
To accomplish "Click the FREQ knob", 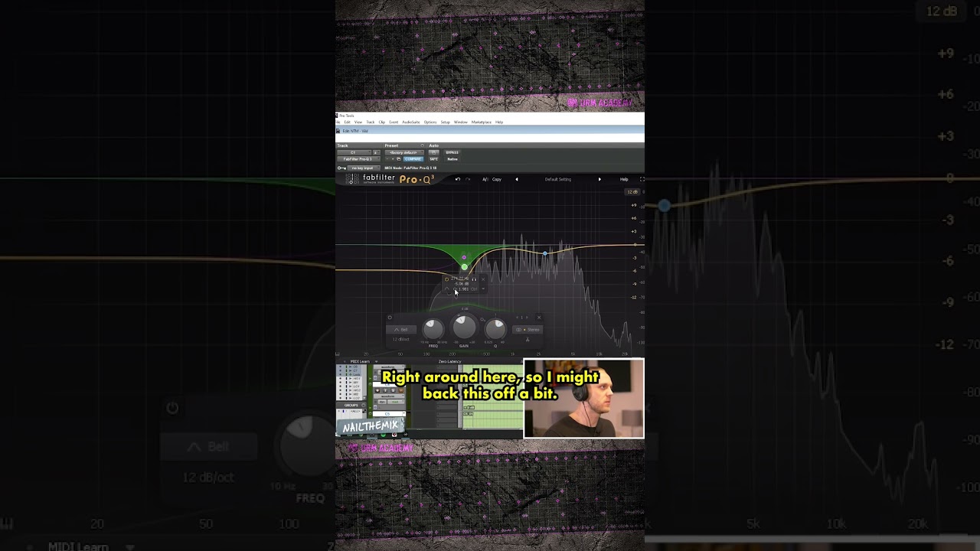I will point(433,329).
